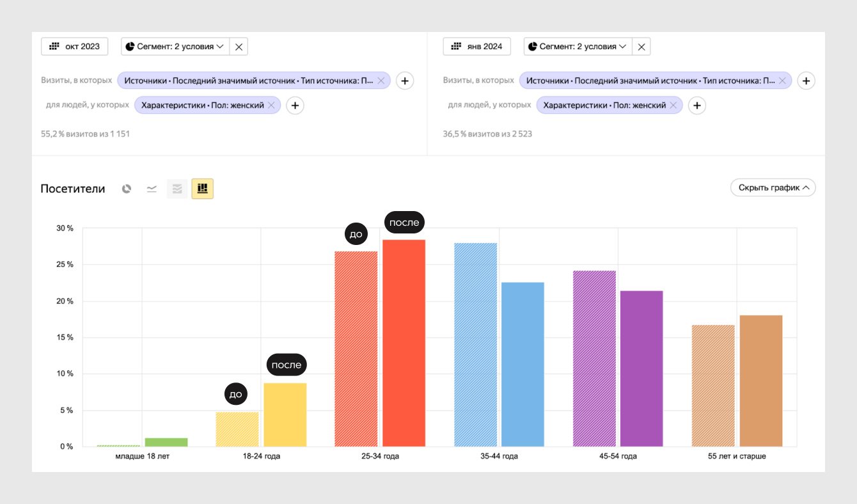The height and width of the screenshot is (504, 857).
Task: Delete right 'Пол: женский' filter chip
Action: click(x=673, y=106)
